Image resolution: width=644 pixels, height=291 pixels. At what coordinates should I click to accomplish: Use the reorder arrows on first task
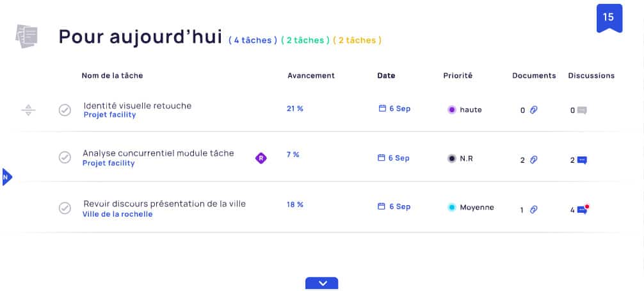[28, 110]
